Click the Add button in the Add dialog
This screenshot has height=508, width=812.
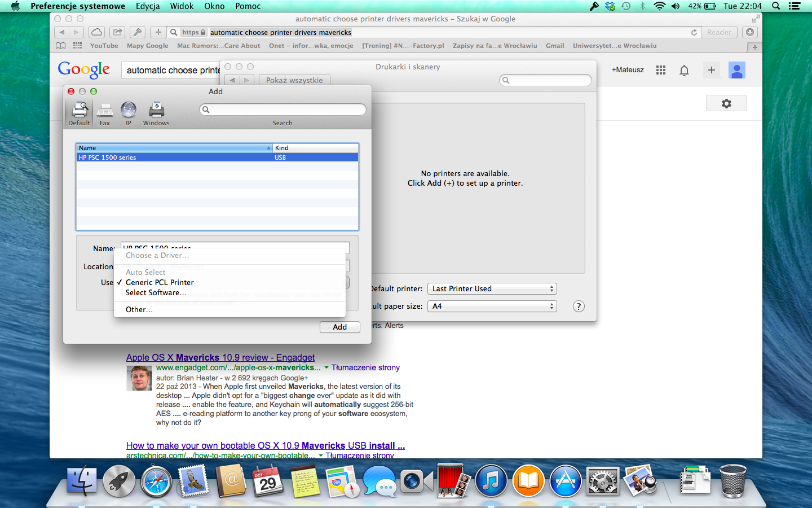(339, 327)
